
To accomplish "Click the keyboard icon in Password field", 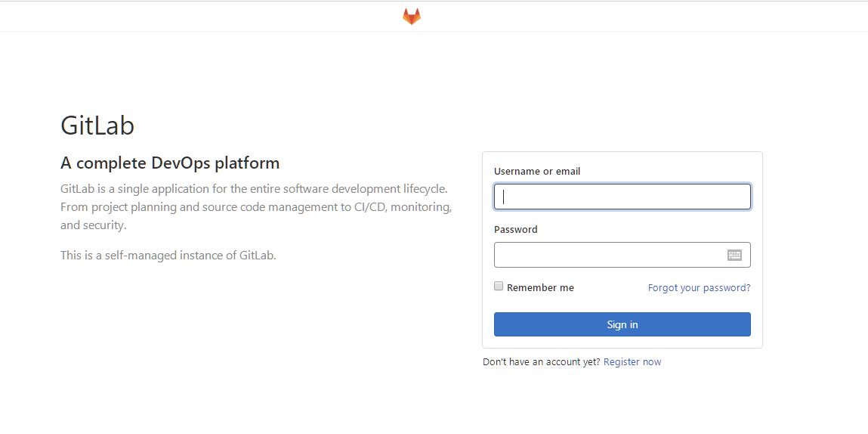I will coord(734,256).
